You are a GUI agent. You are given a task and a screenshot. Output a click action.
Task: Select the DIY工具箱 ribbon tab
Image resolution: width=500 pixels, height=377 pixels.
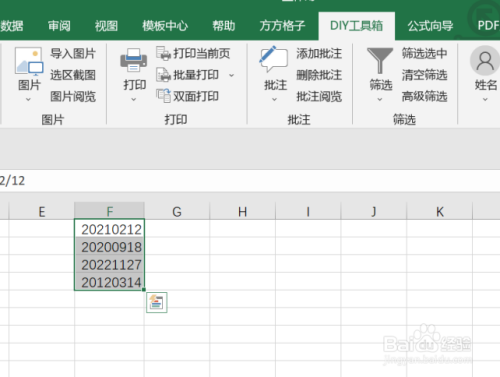(x=356, y=26)
